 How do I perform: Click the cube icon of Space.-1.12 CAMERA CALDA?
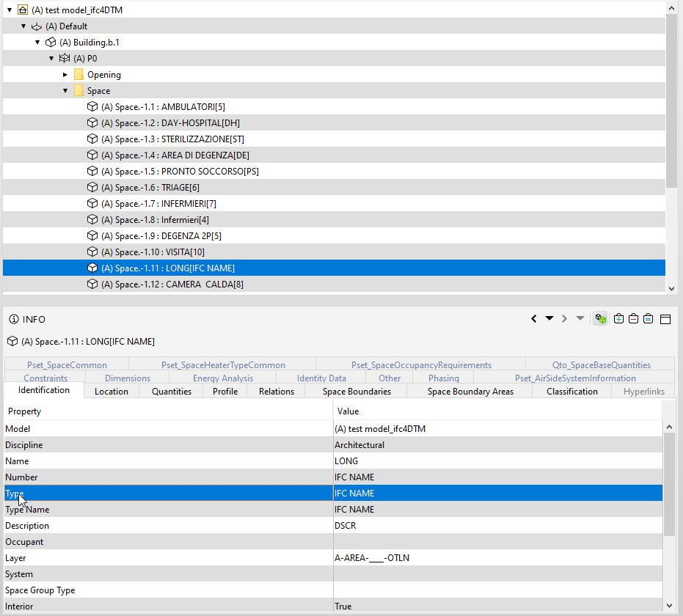[x=92, y=284]
